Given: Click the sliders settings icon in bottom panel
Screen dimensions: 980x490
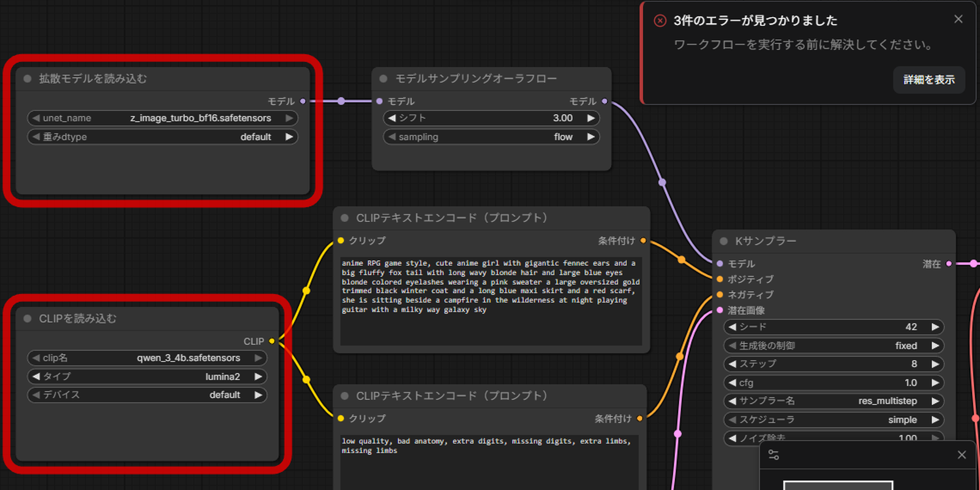Looking at the screenshot, I should tap(774, 454).
